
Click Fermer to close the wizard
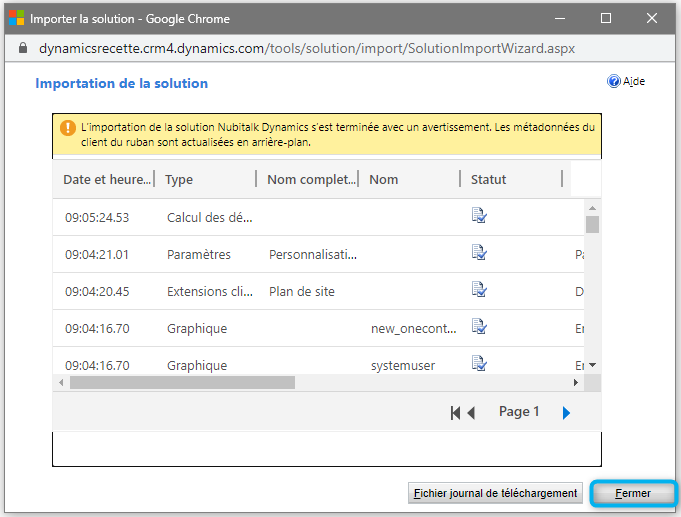(x=633, y=494)
